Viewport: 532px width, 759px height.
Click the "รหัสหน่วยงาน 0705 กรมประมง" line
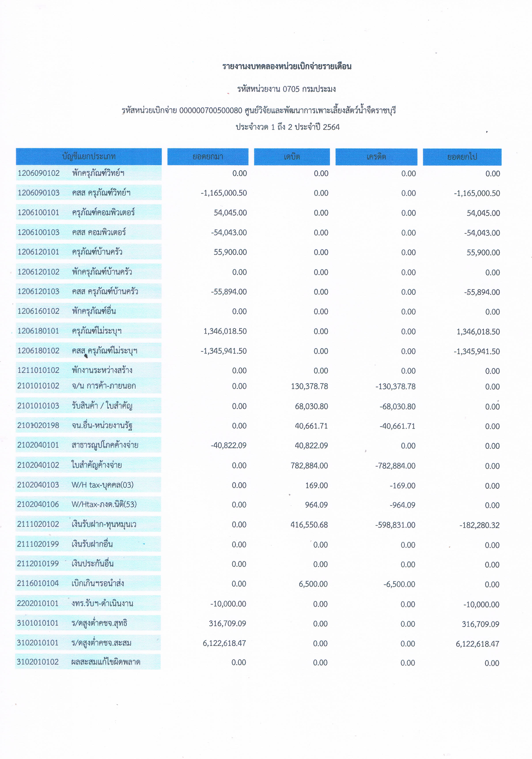[286, 89]
